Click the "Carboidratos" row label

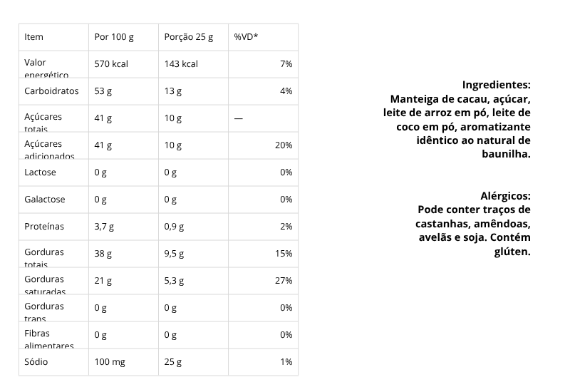pyautogui.click(x=51, y=91)
